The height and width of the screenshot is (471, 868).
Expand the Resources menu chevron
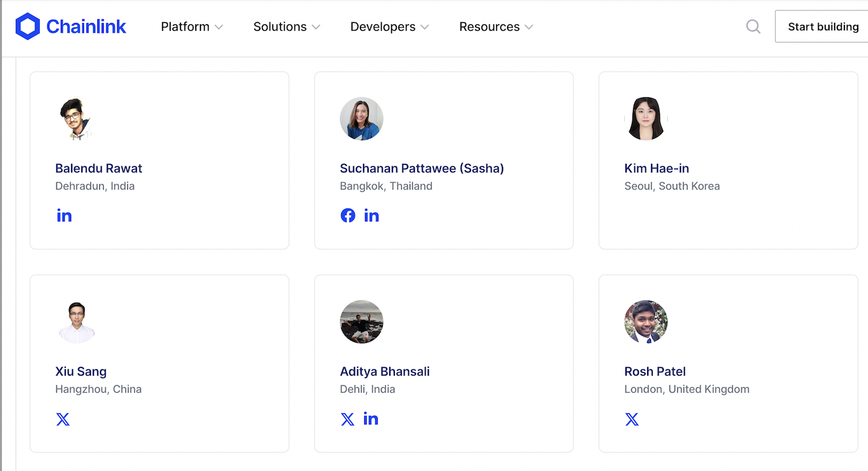coord(529,27)
